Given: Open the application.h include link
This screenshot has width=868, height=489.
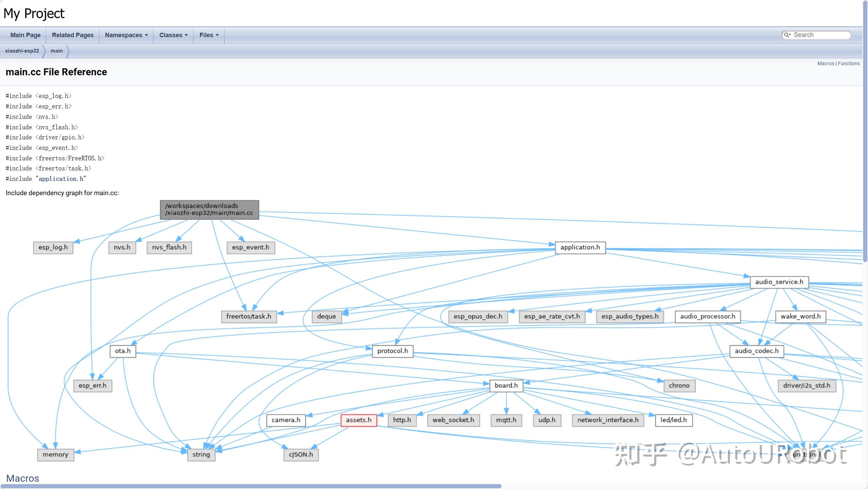Looking at the screenshot, I should (61, 179).
